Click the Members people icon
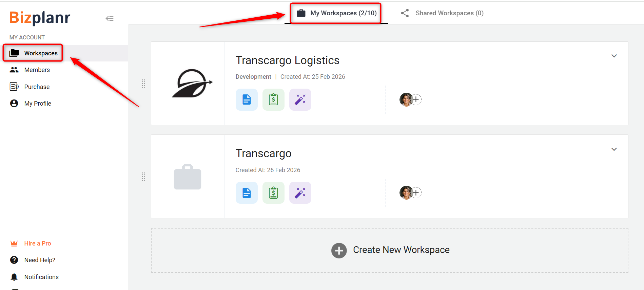This screenshot has width=644, height=290. (14, 70)
